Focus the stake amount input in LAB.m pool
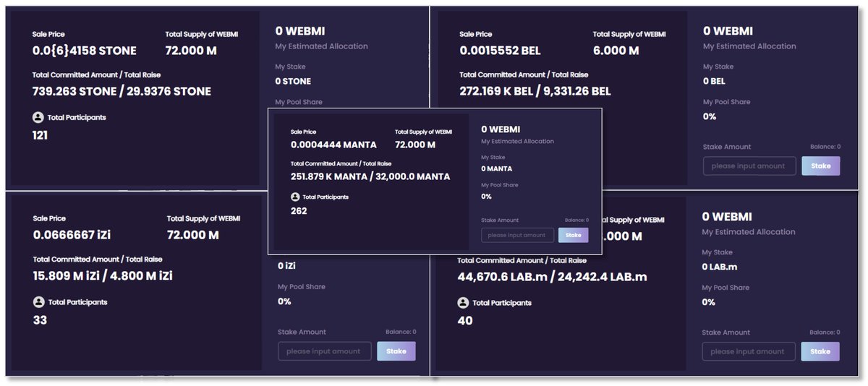Image resolution: width=868 pixels, height=386 pixels. 749,351
